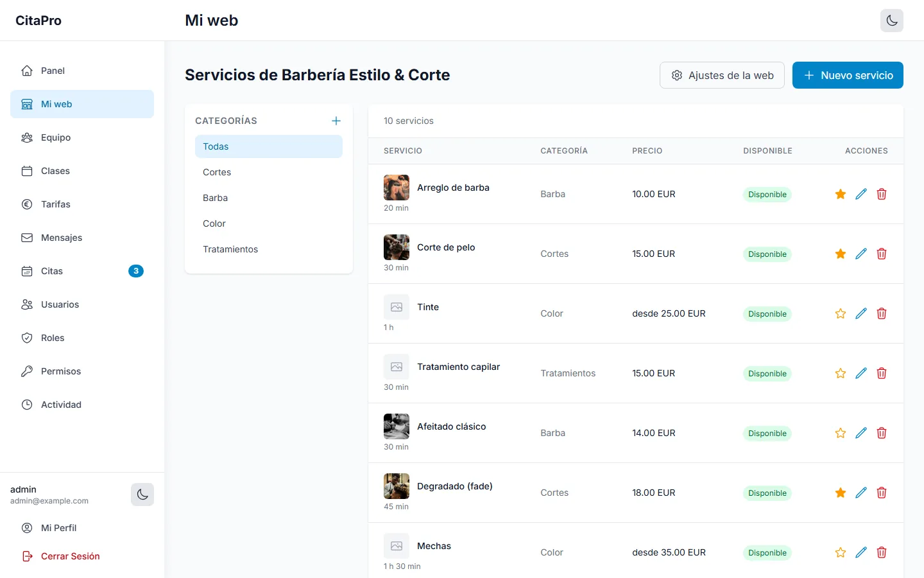This screenshot has width=924, height=578.
Task: Open Mensajes from the sidebar
Action: pyautogui.click(x=82, y=238)
